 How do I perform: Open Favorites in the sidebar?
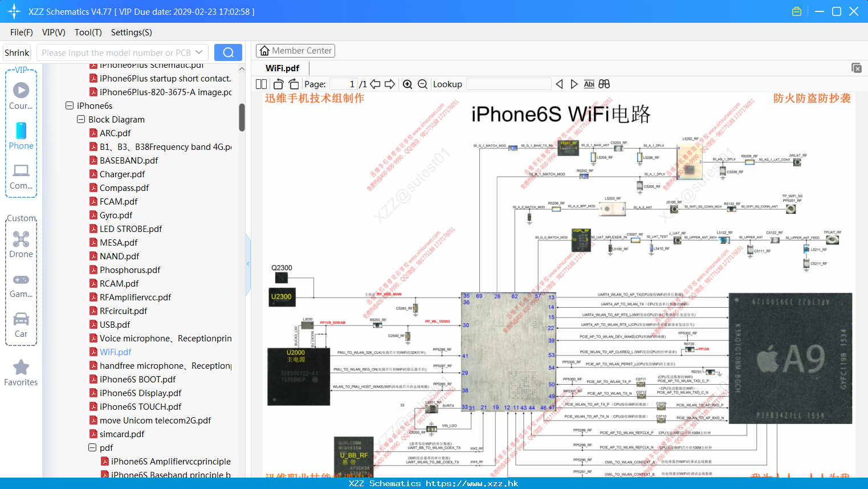[x=21, y=373]
